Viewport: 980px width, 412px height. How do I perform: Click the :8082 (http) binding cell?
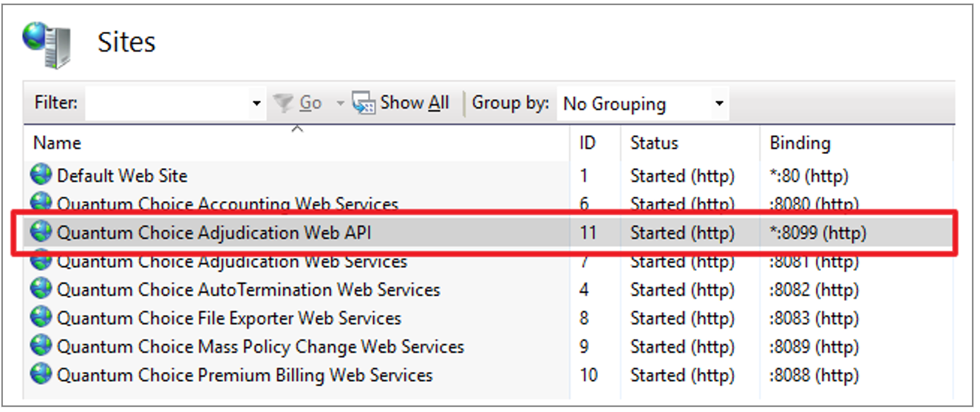pos(814,290)
